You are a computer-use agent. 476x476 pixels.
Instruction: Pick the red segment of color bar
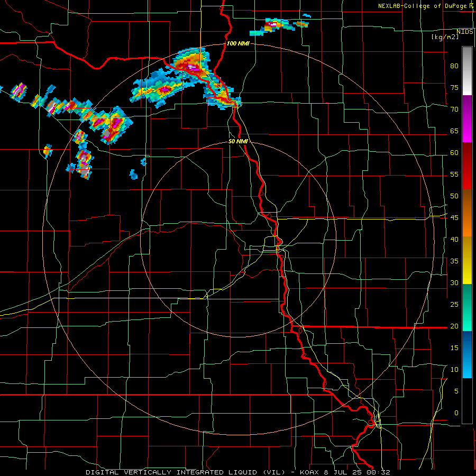(x=467, y=166)
